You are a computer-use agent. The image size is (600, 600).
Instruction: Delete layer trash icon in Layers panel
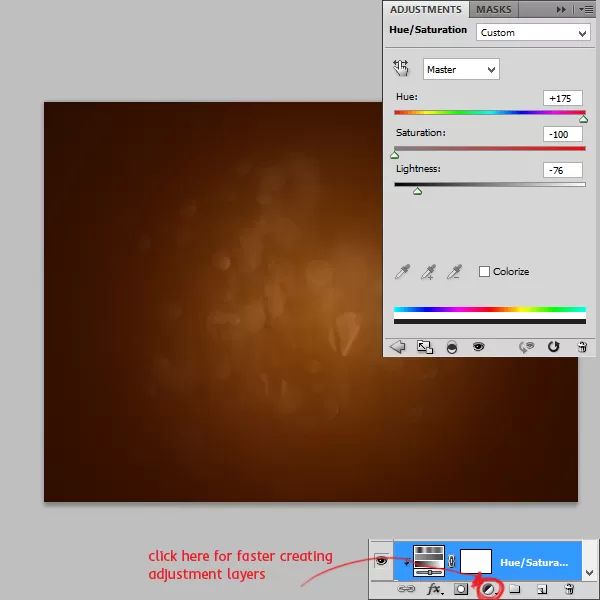coord(569,589)
